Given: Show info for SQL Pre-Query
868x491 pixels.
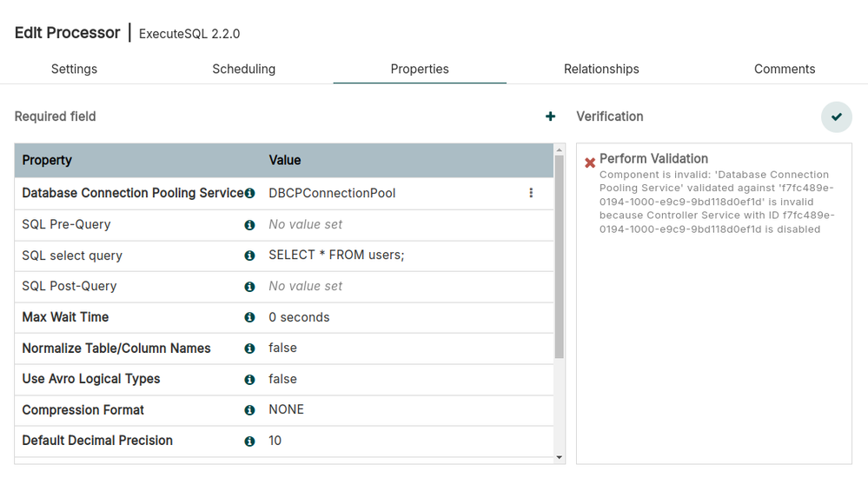Looking at the screenshot, I should coord(249,225).
